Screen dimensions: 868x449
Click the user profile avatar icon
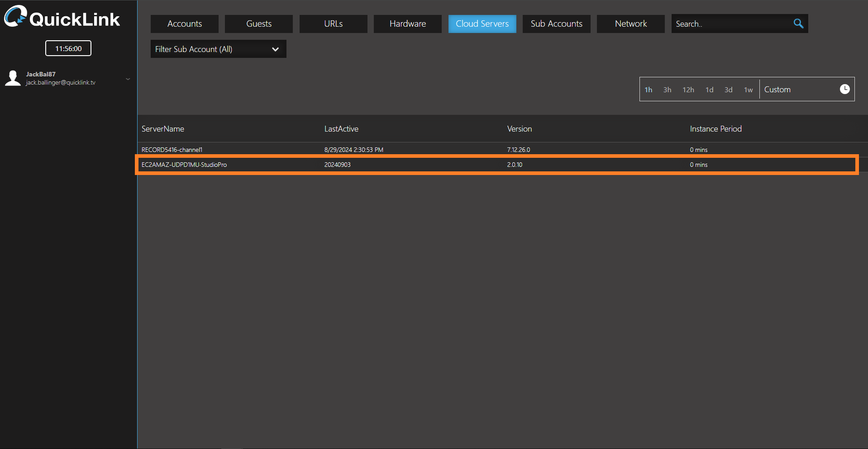tap(13, 78)
